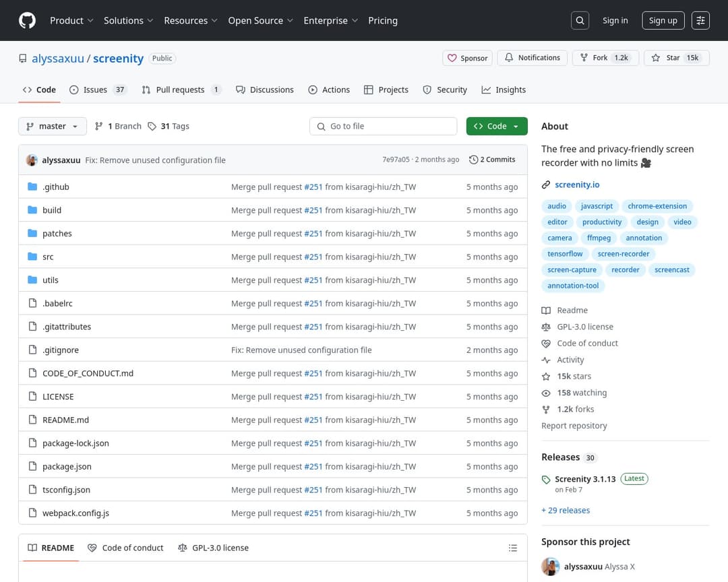Screen dimensions: 728x582
Task: Open the README.md file
Action: (x=65, y=420)
